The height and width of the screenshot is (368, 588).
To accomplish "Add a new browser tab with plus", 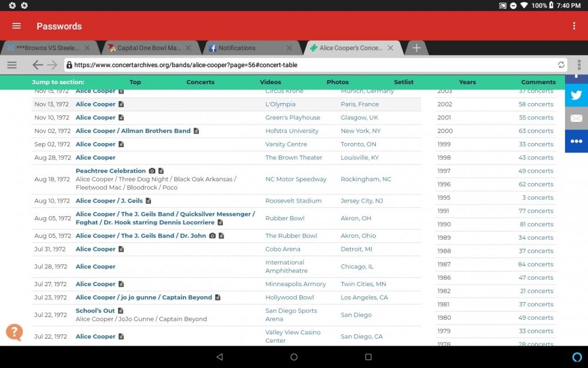I will click(x=416, y=48).
